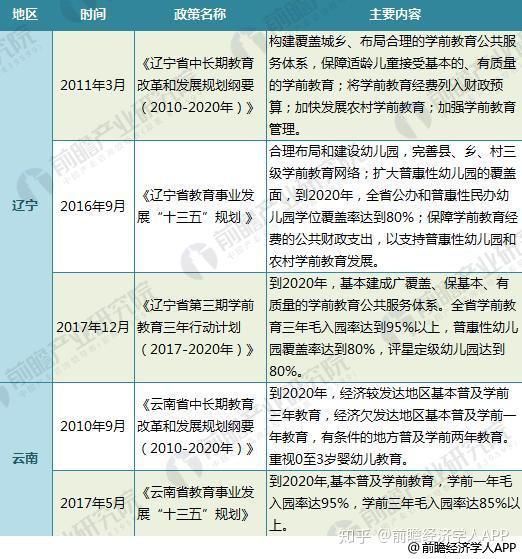Viewport: 522px width, 559px height.
Task: Click content starting 构建覆盖城乡、布局合理
Action: (x=393, y=85)
